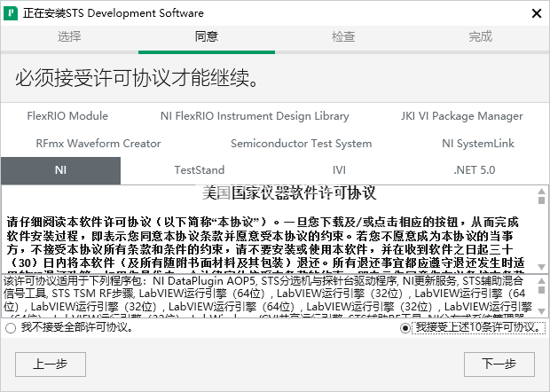Show RFmx Waveform Creator license
550x392 pixels.
click(x=98, y=144)
